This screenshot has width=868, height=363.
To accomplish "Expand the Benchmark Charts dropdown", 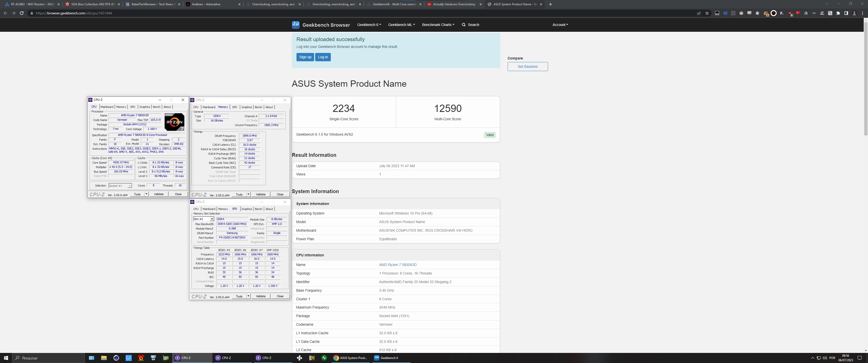I will [438, 25].
